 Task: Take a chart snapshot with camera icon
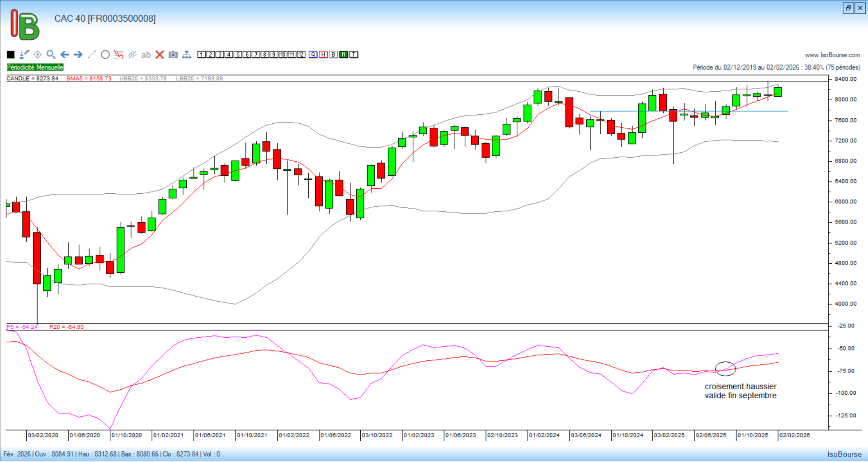pyautogui.click(x=173, y=55)
